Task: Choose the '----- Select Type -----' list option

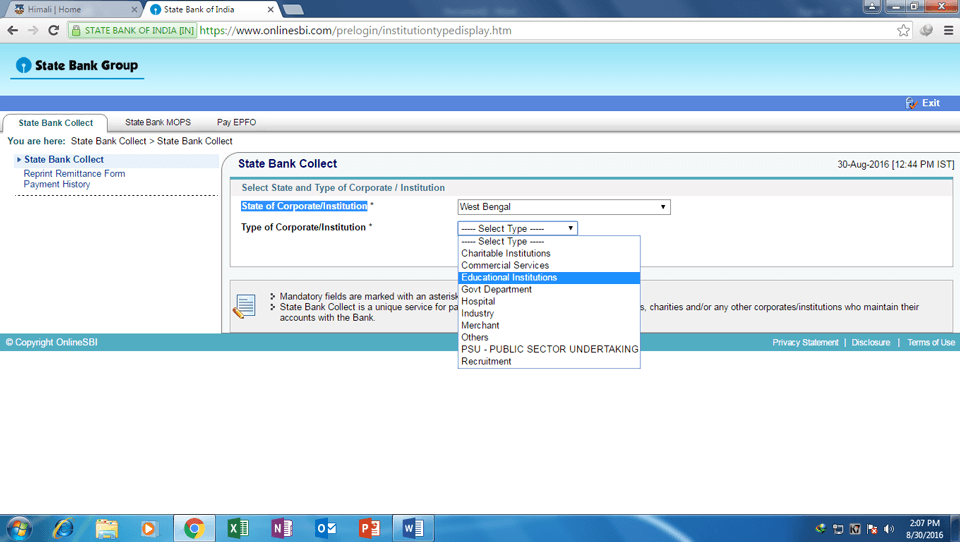Action: pyautogui.click(x=549, y=241)
